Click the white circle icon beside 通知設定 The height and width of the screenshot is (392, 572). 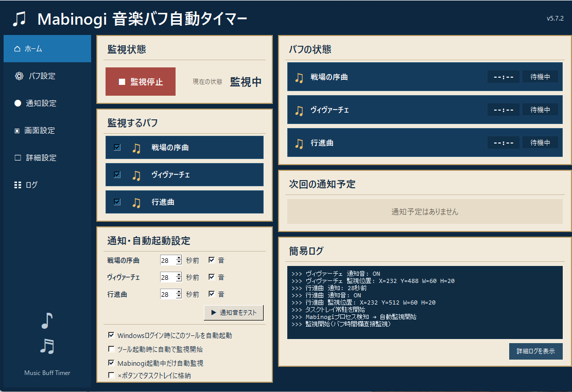pyautogui.click(x=18, y=103)
